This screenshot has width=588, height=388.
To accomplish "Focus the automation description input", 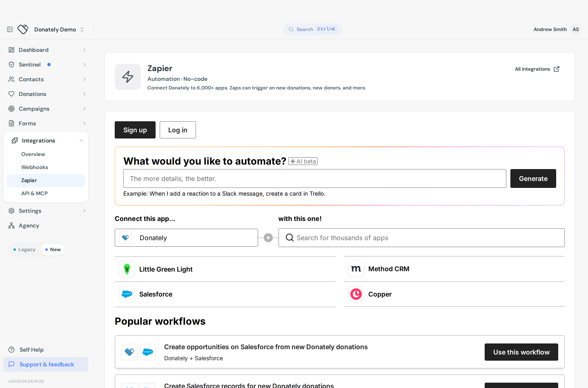I will tap(315, 178).
